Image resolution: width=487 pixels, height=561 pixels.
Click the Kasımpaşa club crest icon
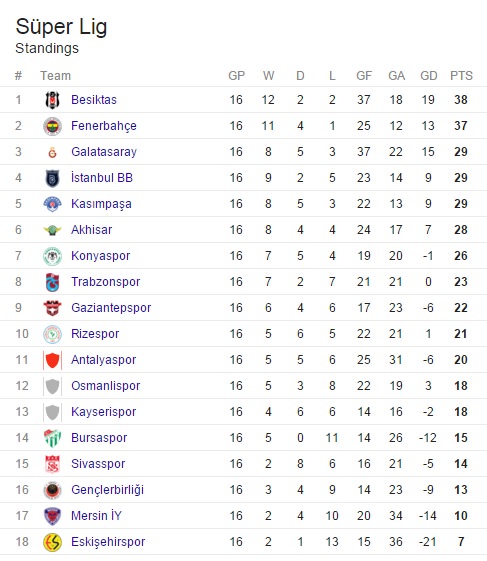pyautogui.click(x=52, y=204)
